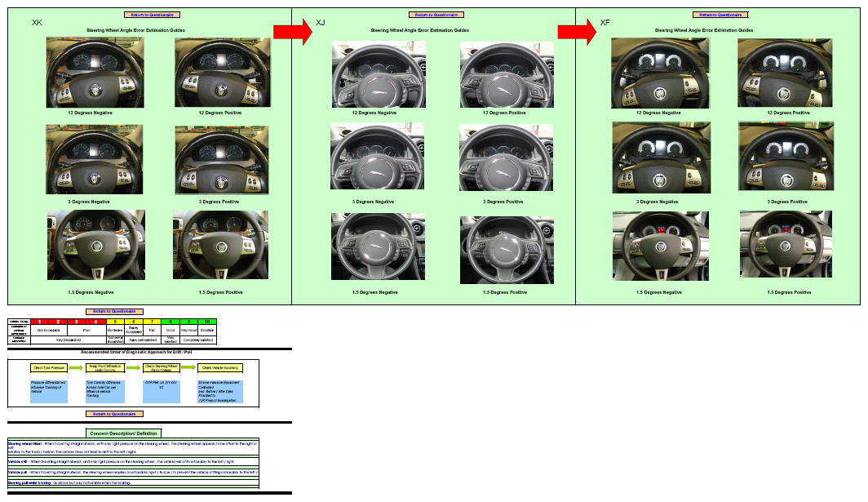Image resolution: width=868 pixels, height=502 pixels.
Task: Select XF 1.5 Degrees Positive steering photo
Action: pyautogui.click(x=786, y=244)
